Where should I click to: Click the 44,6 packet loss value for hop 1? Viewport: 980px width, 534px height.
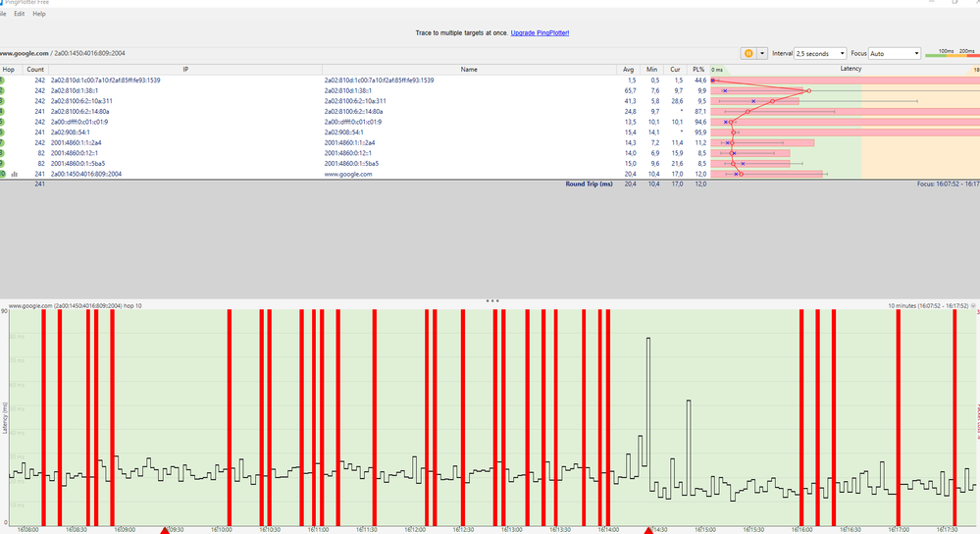(700, 80)
